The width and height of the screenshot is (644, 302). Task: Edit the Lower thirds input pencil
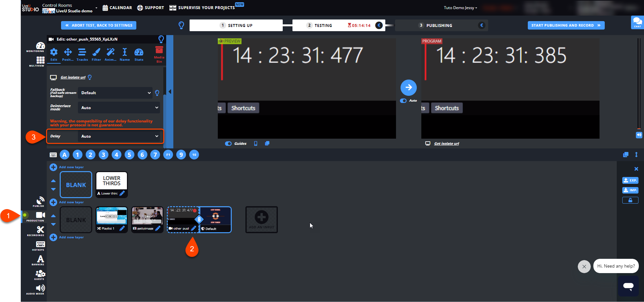tap(122, 194)
